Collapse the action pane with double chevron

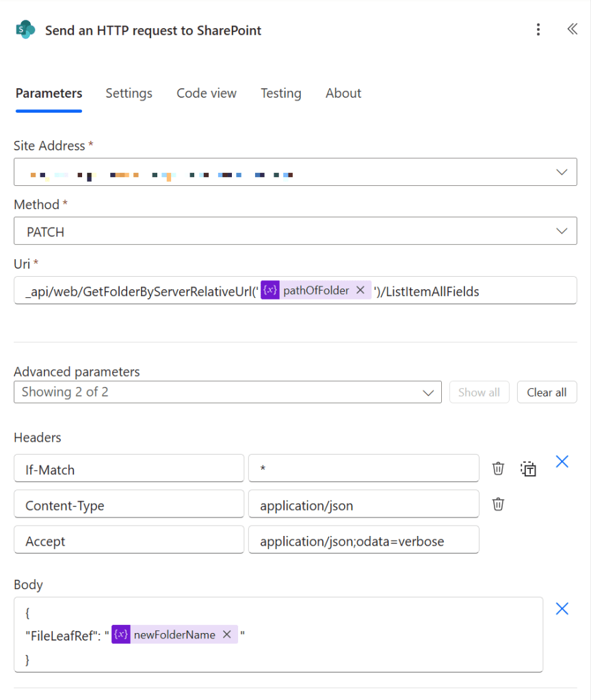pos(572,29)
